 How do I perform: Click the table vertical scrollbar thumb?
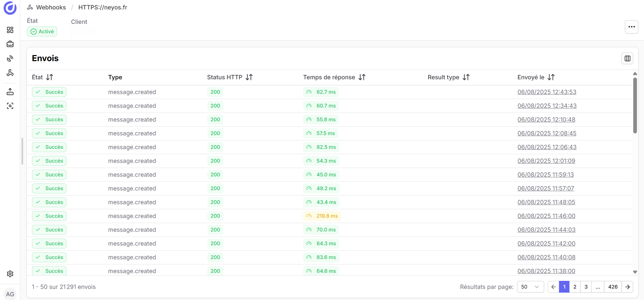pos(635,105)
